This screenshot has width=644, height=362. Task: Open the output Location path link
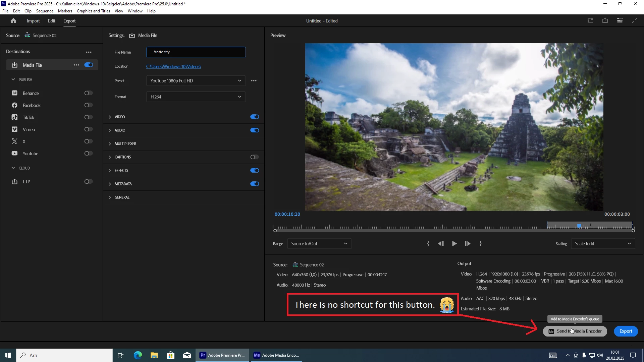point(173,66)
